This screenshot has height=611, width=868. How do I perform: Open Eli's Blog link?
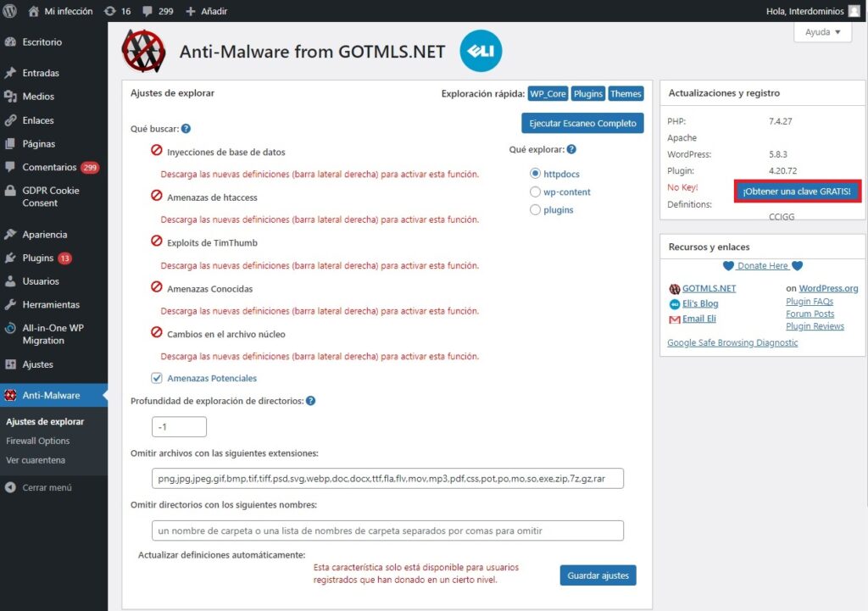point(699,303)
